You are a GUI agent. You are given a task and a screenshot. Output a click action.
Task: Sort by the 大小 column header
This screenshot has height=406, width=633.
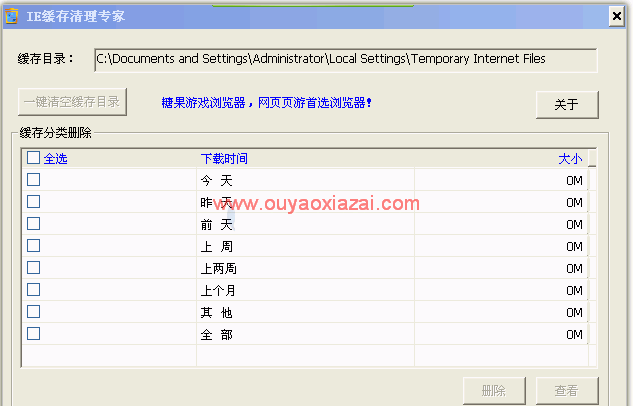coord(570,159)
